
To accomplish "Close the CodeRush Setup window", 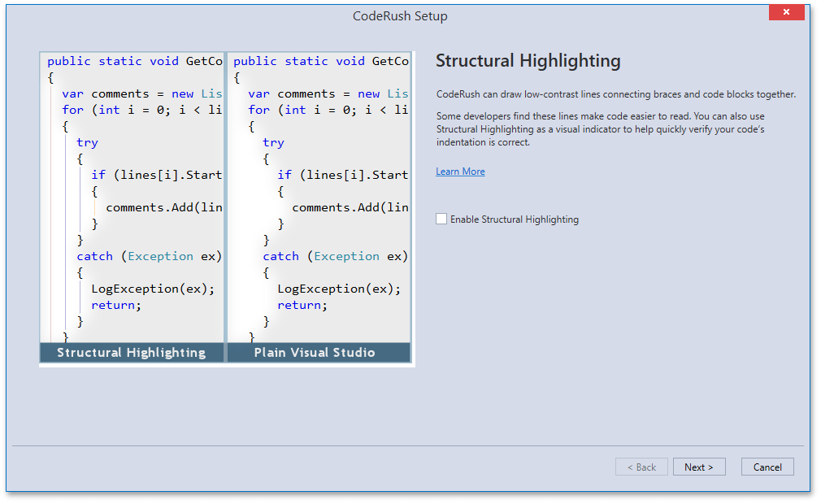I will pos(786,11).
